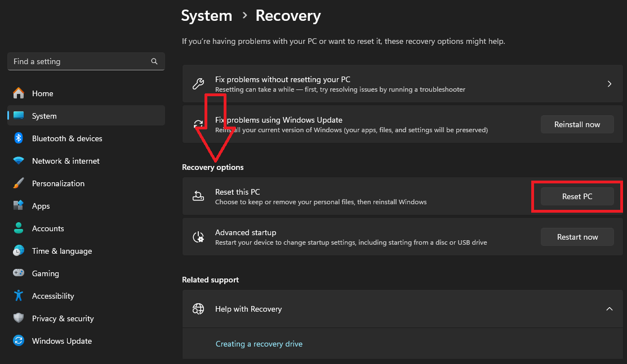Click the Reinstall now button
This screenshot has height=364, width=627.
(x=577, y=124)
